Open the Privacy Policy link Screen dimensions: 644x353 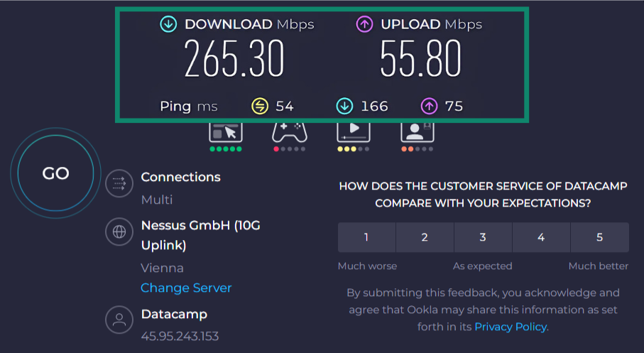(511, 327)
